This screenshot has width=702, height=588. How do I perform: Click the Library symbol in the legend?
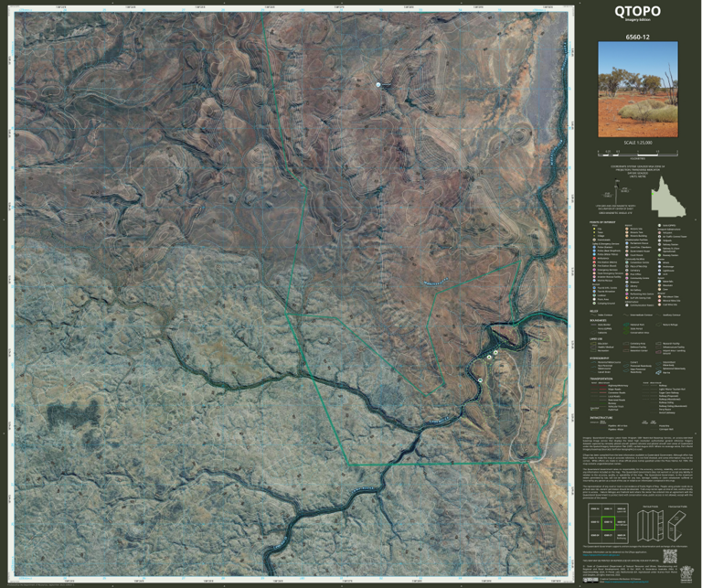[x=627, y=285]
